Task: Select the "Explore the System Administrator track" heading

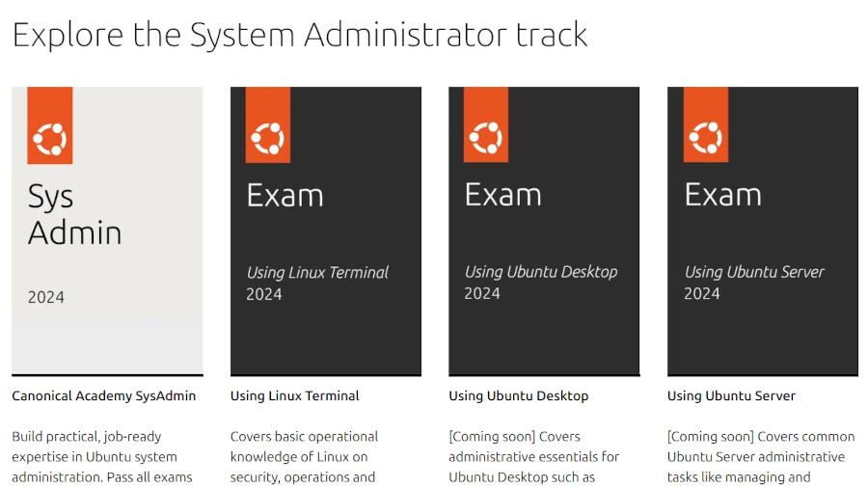Action: (299, 35)
